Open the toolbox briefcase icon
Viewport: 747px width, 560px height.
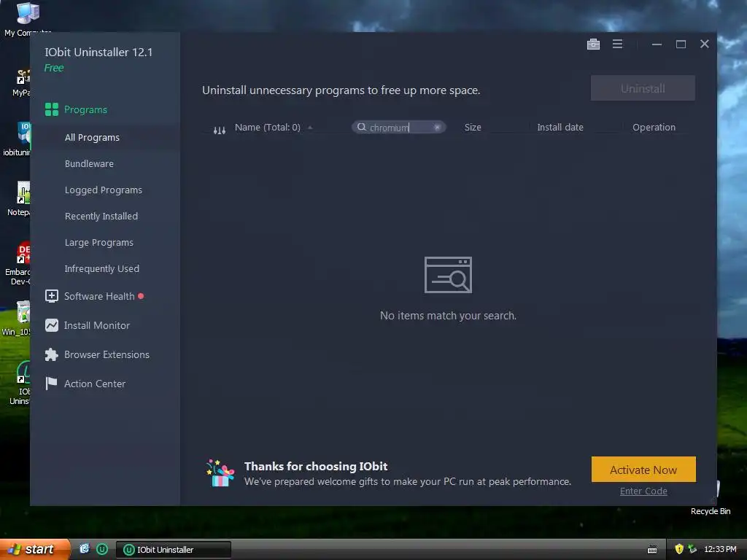[593, 44]
